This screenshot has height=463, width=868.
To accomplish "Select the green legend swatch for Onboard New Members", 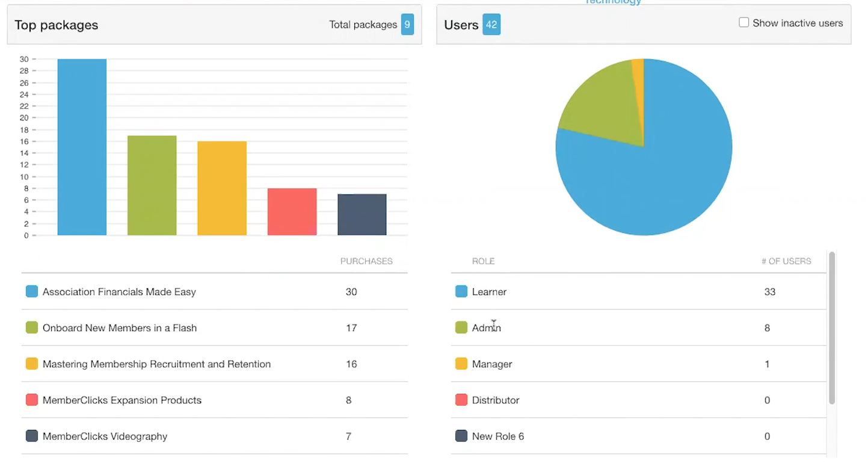I will coord(31,328).
